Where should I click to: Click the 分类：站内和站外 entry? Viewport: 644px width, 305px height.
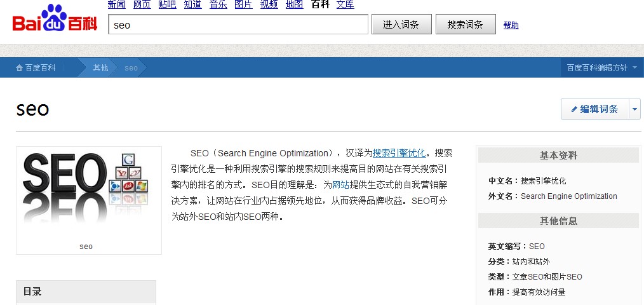coord(519,261)
